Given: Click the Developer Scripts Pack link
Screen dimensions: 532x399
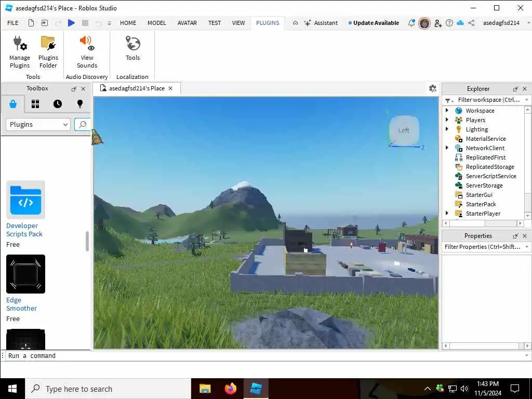Looking at the screenshot, I should (x=24, y=230).
